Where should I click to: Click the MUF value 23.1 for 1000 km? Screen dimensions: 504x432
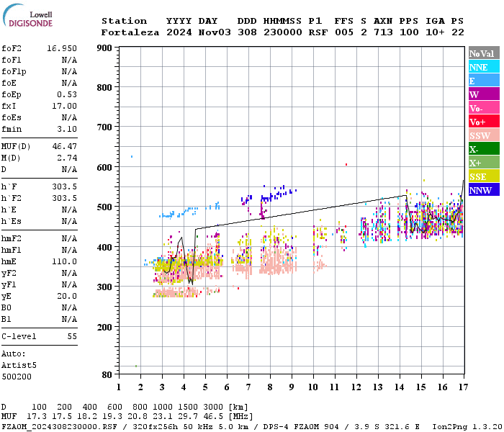point(163,417)
